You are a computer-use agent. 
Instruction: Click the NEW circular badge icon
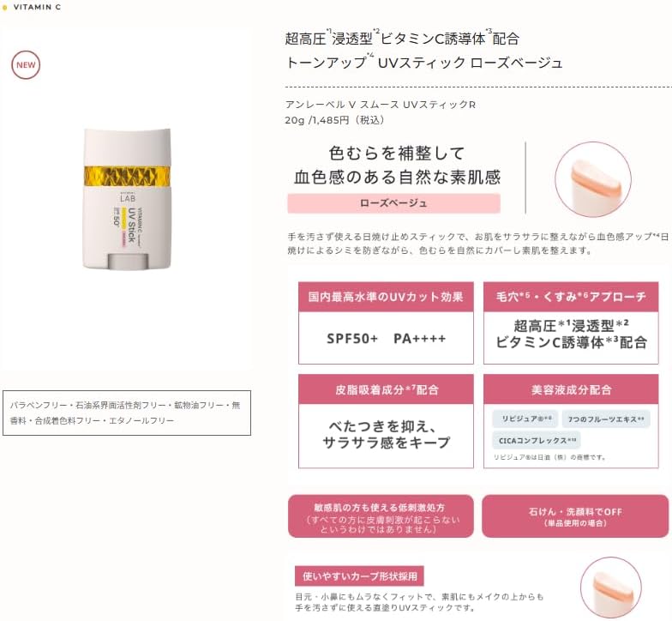point(26,65)
